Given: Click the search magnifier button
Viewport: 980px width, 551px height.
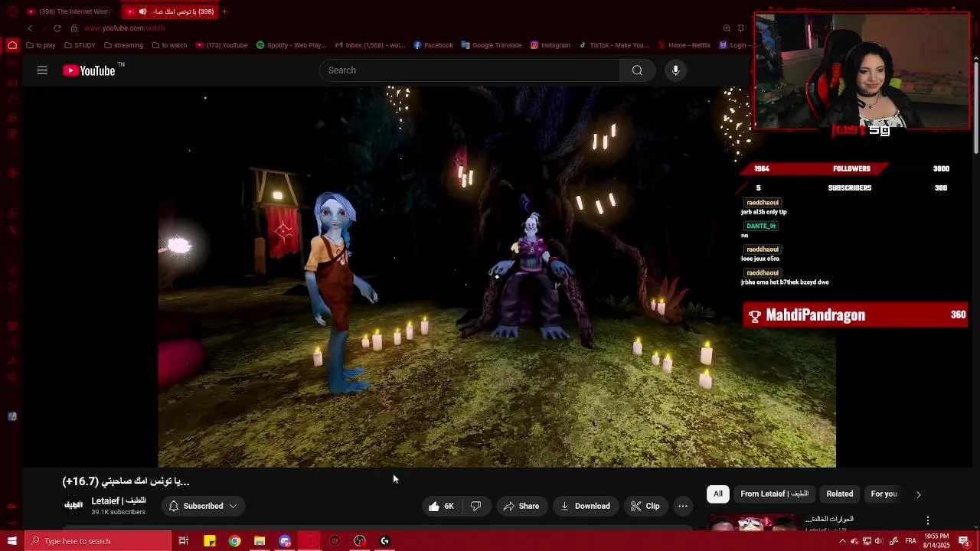Looking at the screenshot, I should coord(637,70).
